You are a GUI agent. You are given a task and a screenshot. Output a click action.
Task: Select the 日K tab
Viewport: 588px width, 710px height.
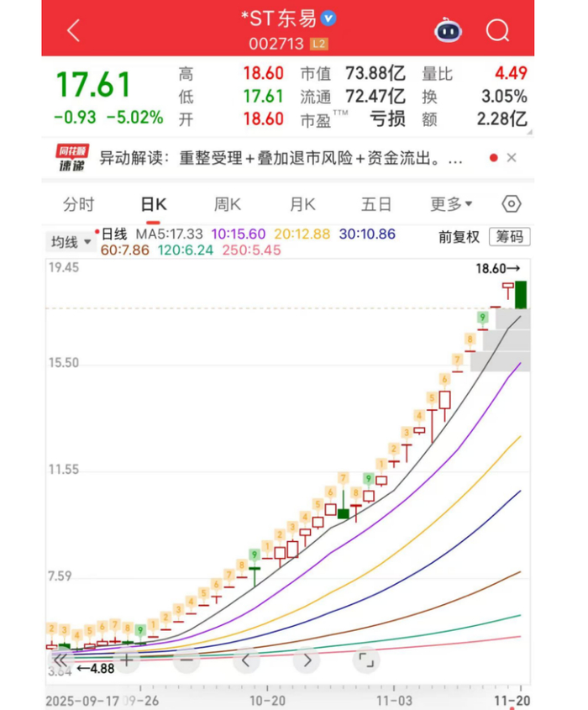154,205
